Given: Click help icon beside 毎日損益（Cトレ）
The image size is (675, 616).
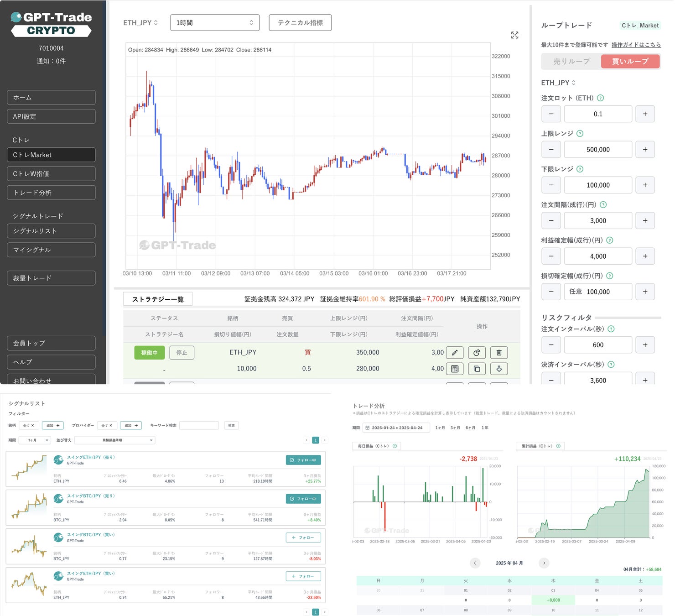Looking at the screenshot, I should 395,446.
